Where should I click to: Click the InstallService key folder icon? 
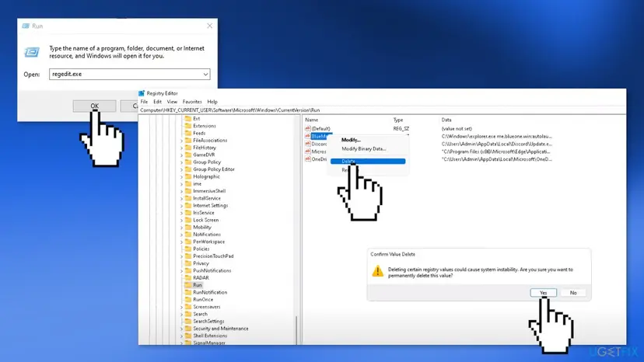click(x=188, y=198)
